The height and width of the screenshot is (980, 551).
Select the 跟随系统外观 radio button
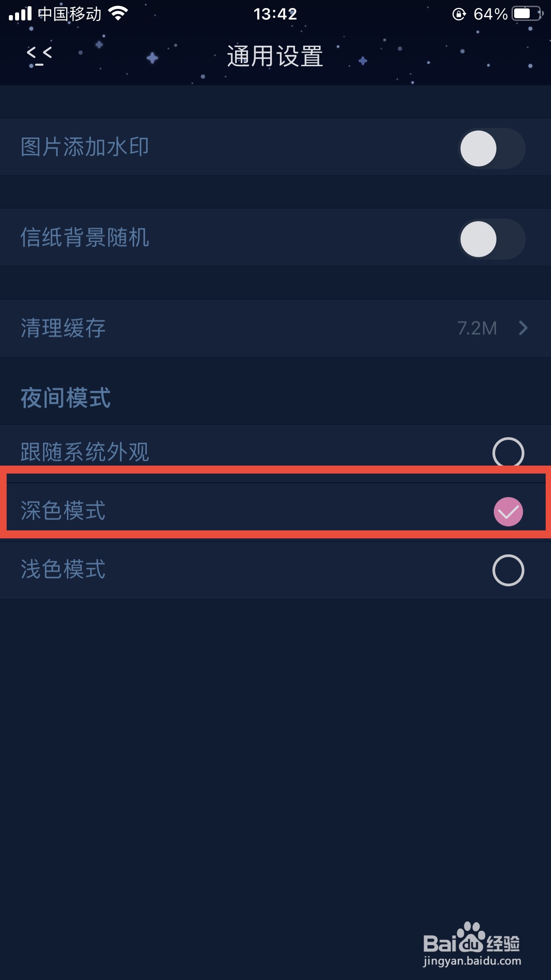click(x=508, y=453)
